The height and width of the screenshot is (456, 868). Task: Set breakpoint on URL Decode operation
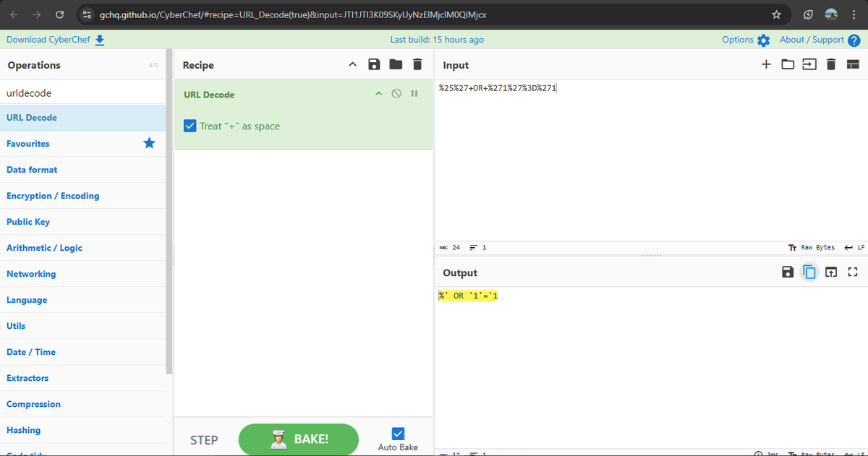[x=414, y=94]
